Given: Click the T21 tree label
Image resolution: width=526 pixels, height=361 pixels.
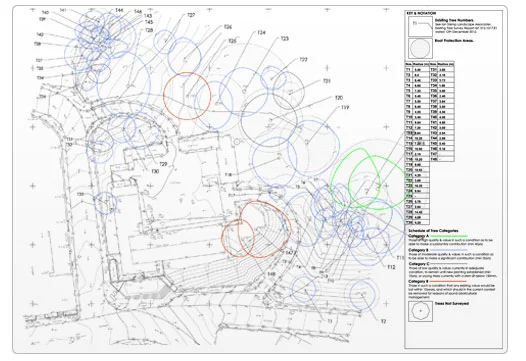Looking at the screenshot, I should coord(326,81).
